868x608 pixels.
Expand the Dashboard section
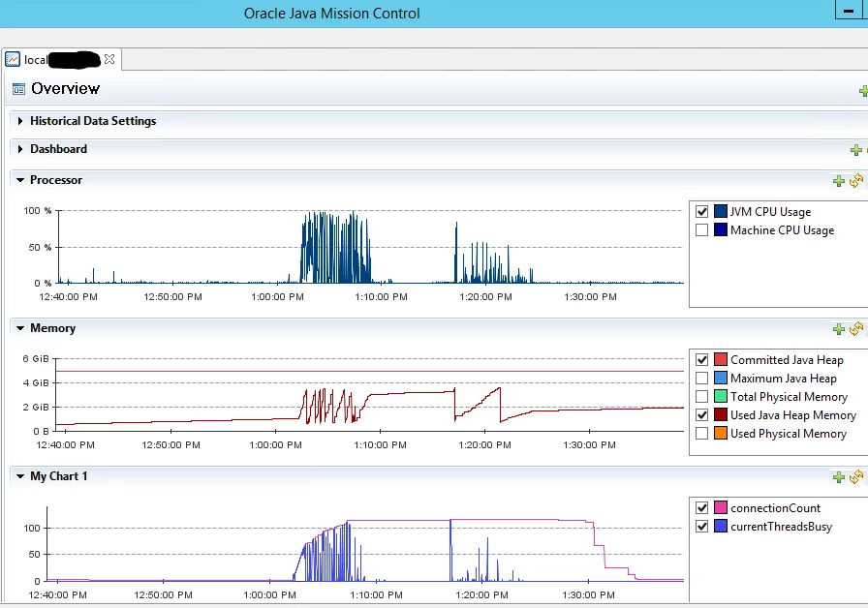(x=20, y=149)
